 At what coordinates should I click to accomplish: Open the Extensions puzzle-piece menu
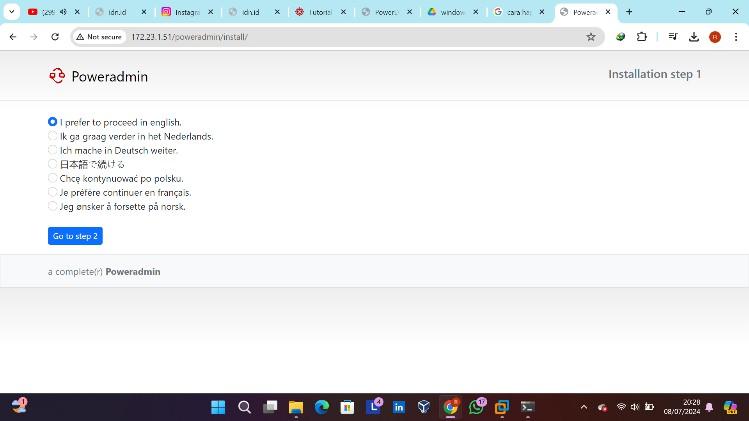coord(642,37)
